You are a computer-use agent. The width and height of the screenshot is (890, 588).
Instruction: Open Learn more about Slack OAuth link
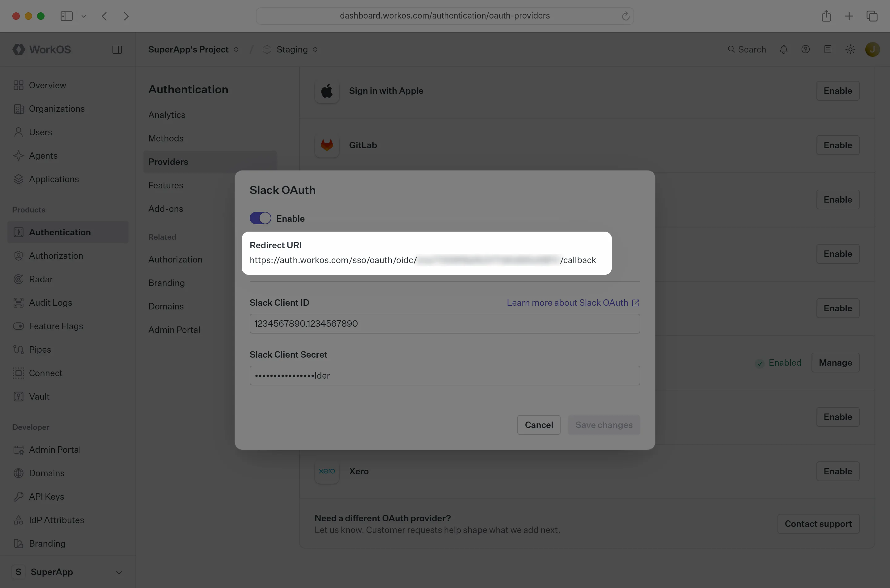[x=573, y=303]
